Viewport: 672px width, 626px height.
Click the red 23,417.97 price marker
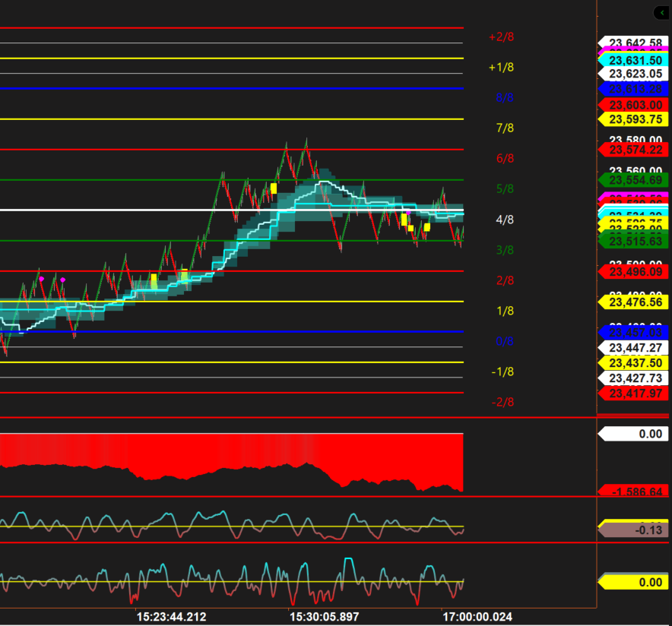[633, 393]
